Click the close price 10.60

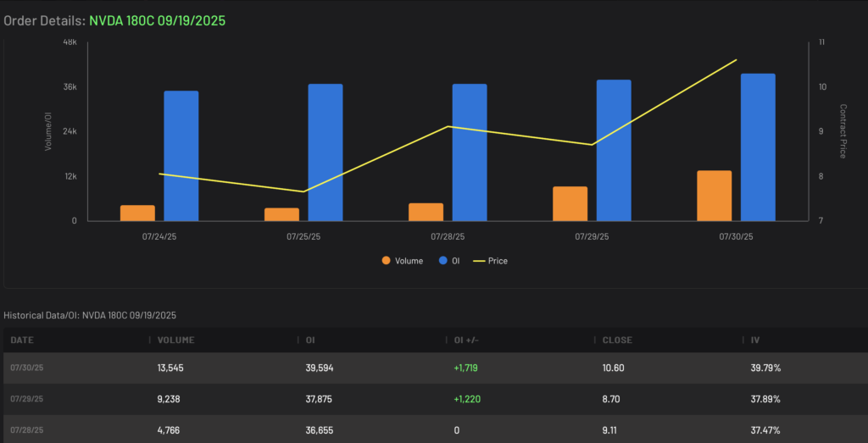pyautogui.click(x=614, y=368)
